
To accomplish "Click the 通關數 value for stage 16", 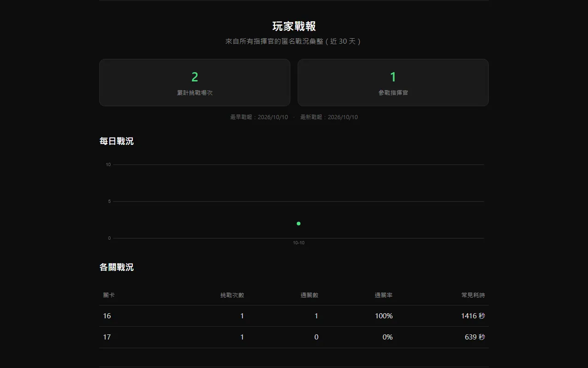I will point(317,316).
